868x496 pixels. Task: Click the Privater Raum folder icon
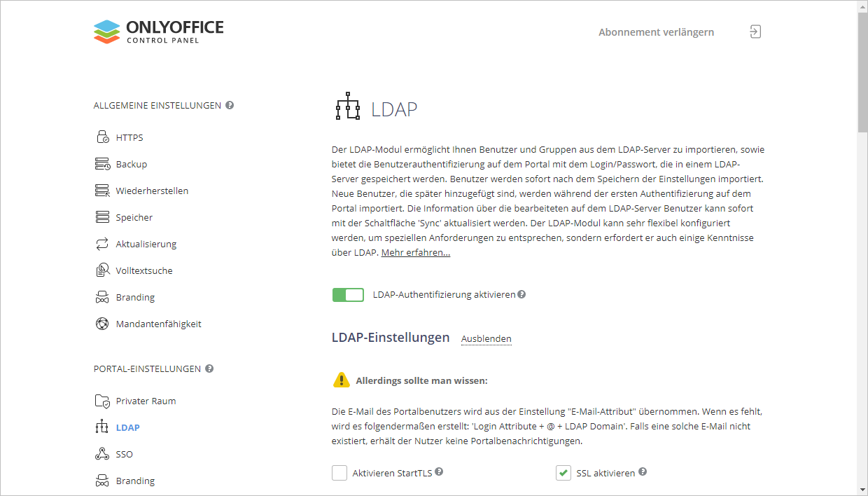103,401
